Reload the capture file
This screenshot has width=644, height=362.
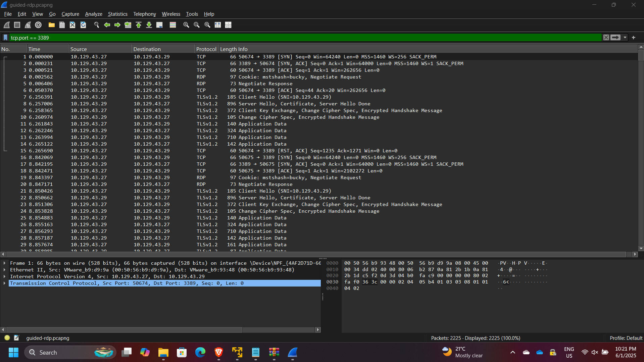[83, 25]
